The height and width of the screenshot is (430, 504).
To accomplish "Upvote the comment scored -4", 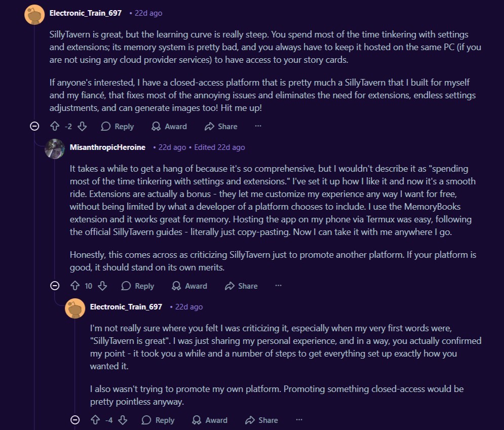I will click(x=95, y=420).
